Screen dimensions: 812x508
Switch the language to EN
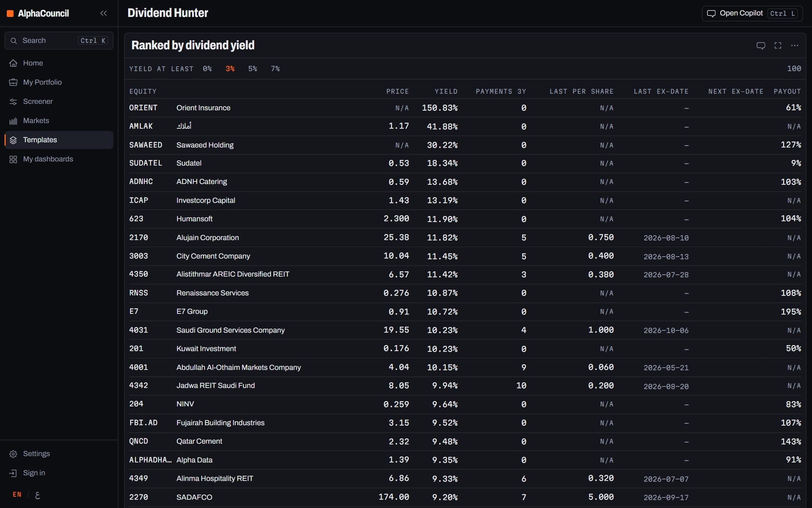pos(17,494)
